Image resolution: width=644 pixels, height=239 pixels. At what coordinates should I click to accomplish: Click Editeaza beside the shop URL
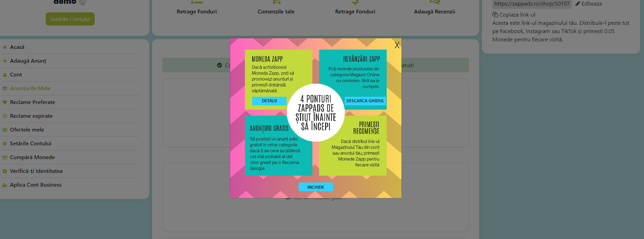click(x=591, y=4)
